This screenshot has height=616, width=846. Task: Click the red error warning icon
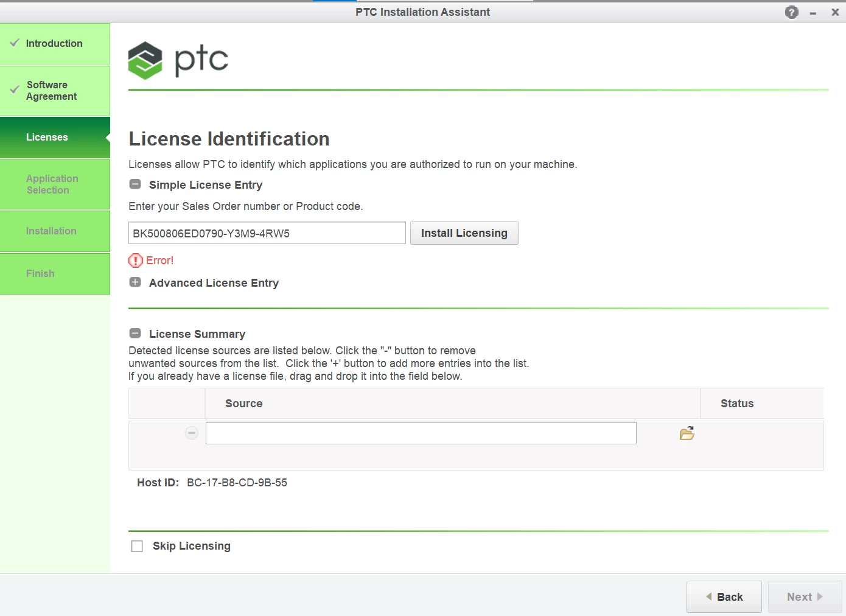click(135, 261)
